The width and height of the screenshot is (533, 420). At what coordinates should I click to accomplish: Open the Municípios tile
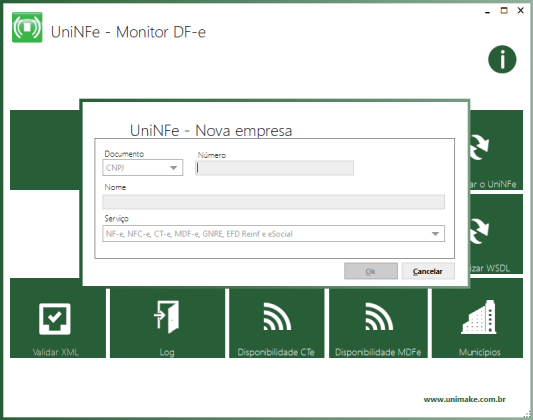477,322
